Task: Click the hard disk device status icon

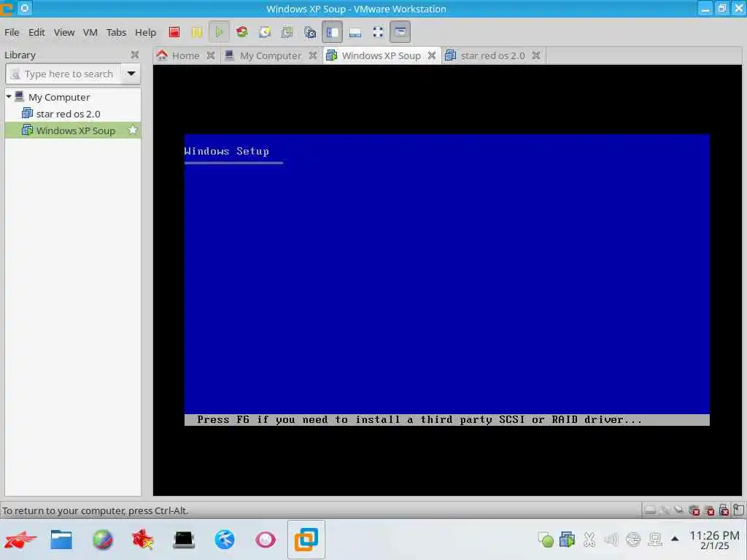Action: [650, 510]
